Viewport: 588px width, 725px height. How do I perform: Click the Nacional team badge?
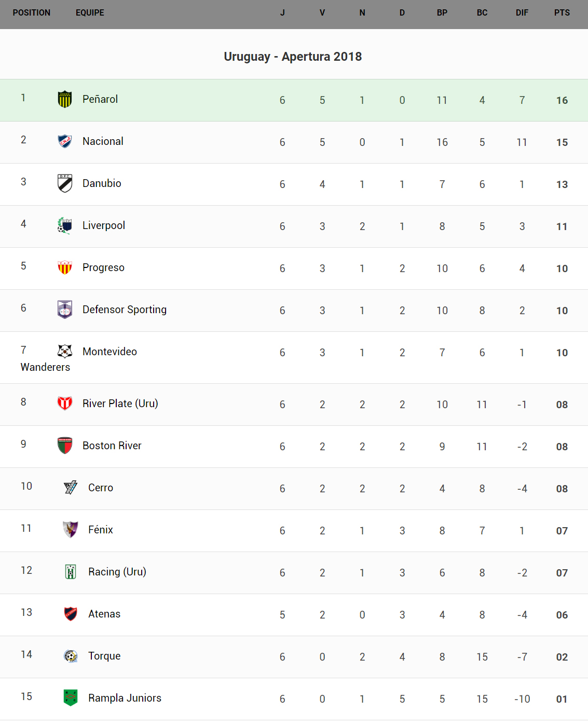pos(65,141)
